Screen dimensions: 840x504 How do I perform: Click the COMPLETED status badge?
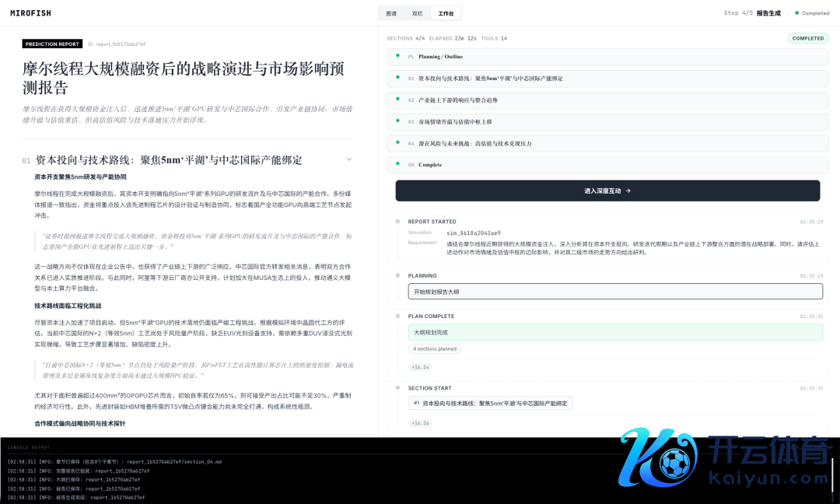pyautogui.click(x=808, y=38)
